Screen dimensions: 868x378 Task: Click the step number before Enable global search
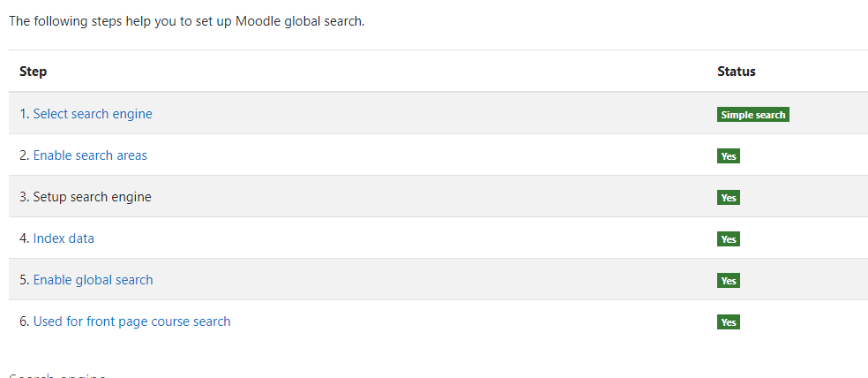point(25,280)
